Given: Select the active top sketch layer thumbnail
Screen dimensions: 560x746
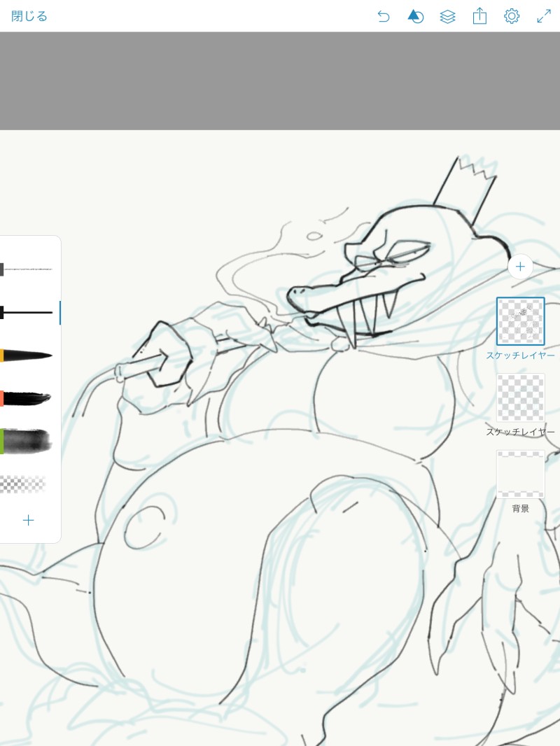Looking at the screenshot, I should [x=521, y=321].
